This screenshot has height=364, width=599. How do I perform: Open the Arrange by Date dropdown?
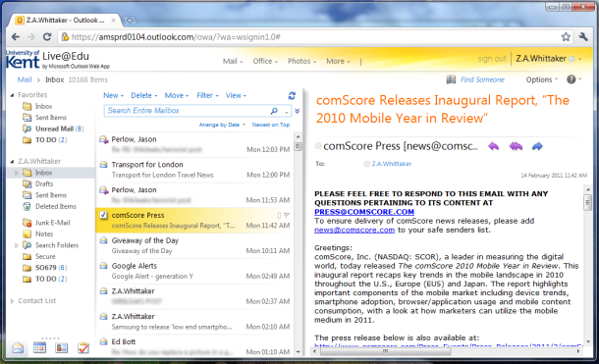(x=222, y=125)
